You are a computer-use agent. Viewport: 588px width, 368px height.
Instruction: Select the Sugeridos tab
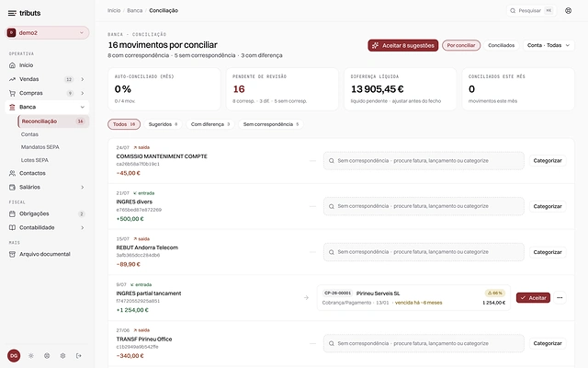tap(164, 124)
